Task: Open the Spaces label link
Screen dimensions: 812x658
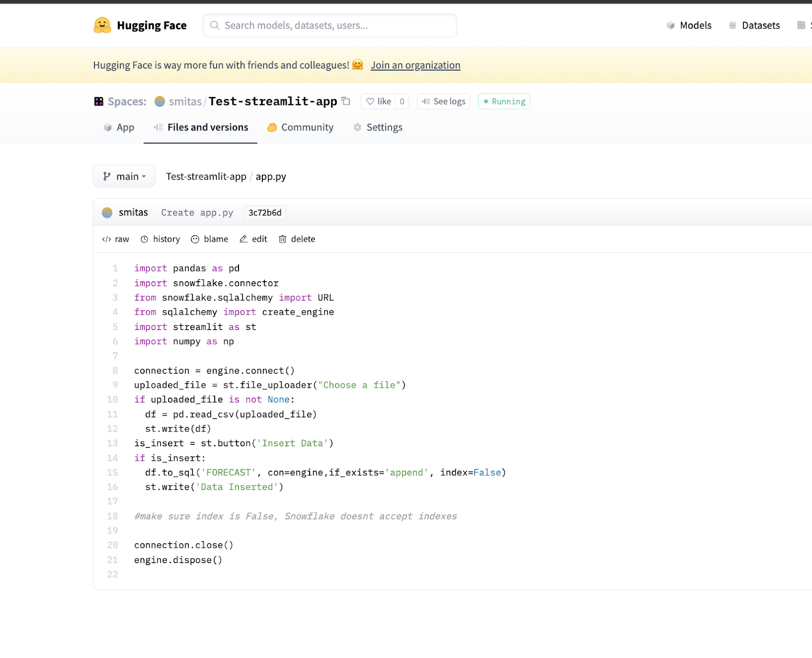Action: tap(127, 102)
